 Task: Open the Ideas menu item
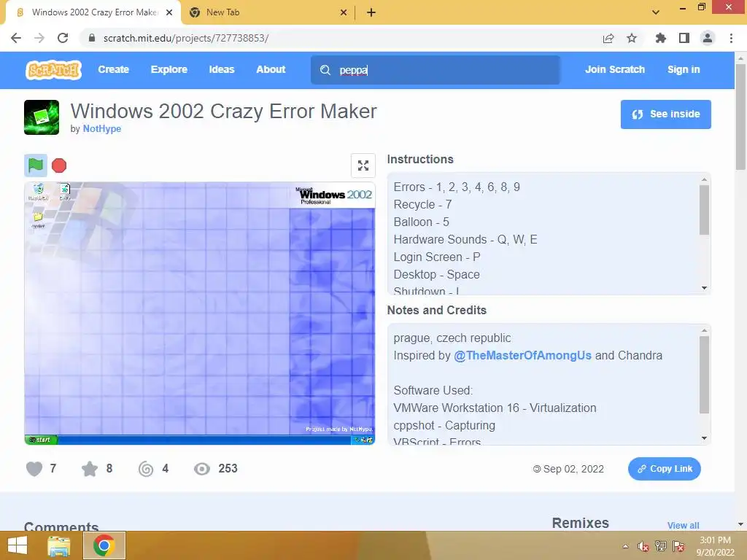point(222,69)
